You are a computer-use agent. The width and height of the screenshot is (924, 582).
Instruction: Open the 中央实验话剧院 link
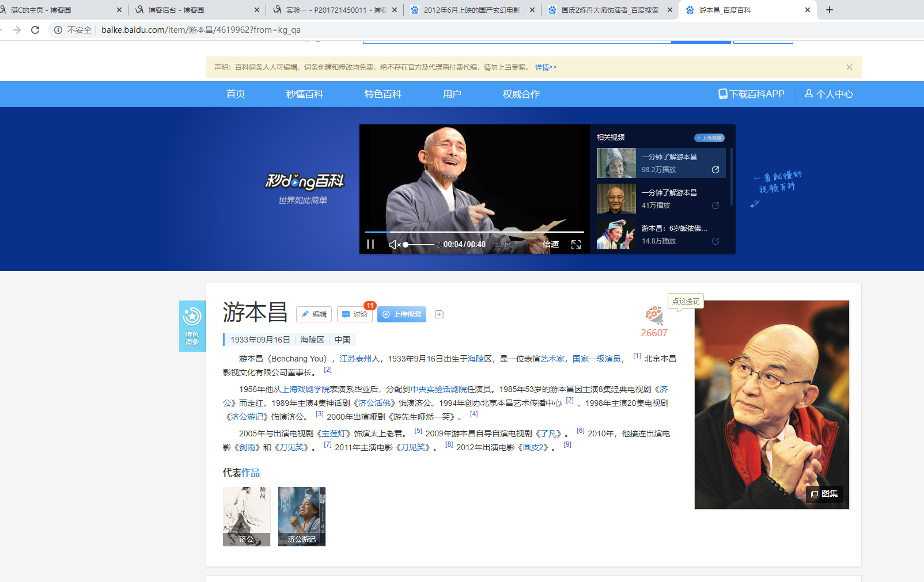[x=439, y=389]
